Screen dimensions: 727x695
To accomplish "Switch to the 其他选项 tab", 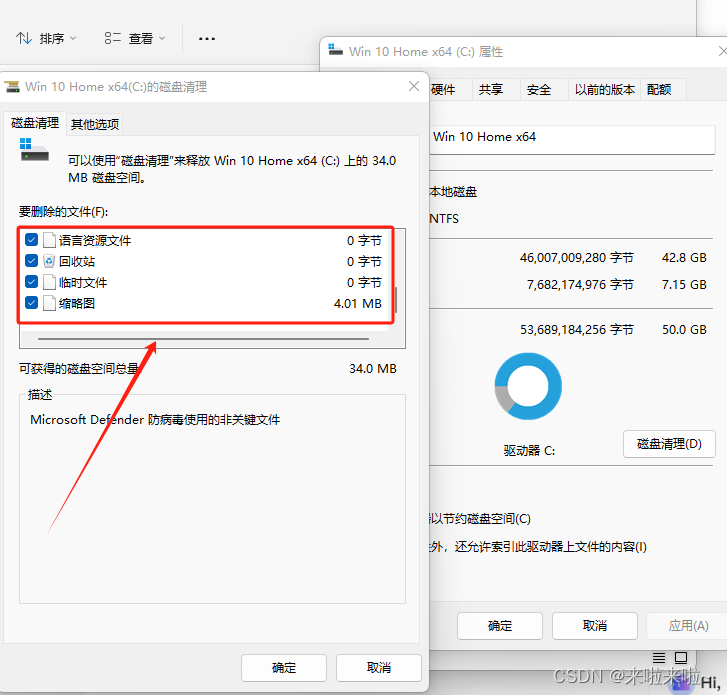I will tap(95, 124).
